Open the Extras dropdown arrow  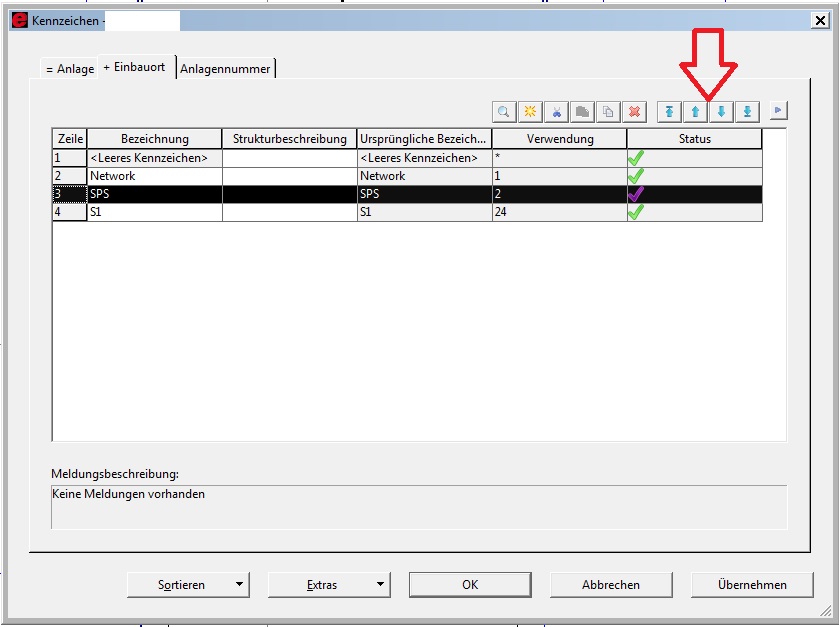tap(380, 584)
